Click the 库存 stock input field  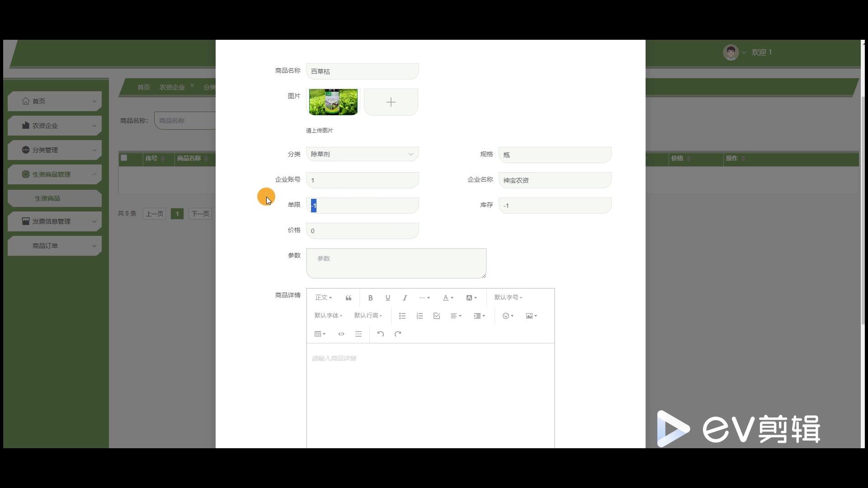tap(555, 206)
